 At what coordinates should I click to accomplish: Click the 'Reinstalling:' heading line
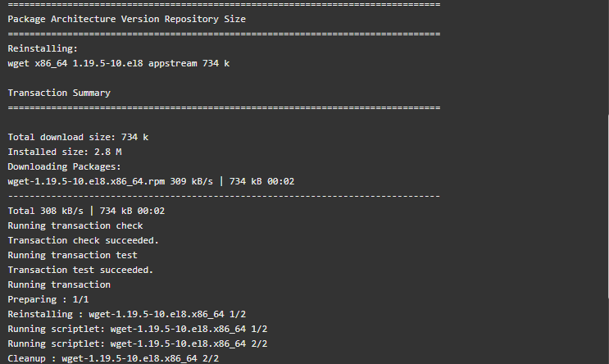click(x=43, y=48)
